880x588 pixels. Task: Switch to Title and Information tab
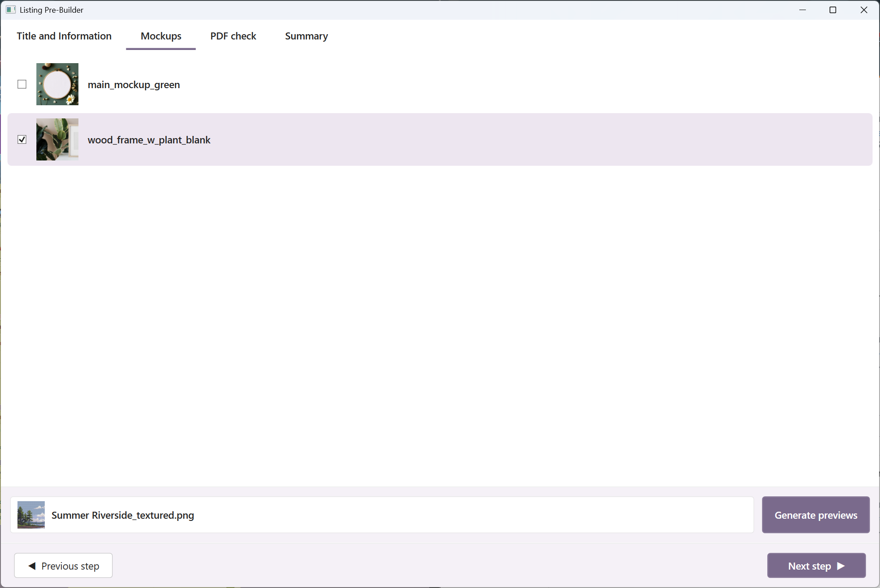[x=64, y=36]
